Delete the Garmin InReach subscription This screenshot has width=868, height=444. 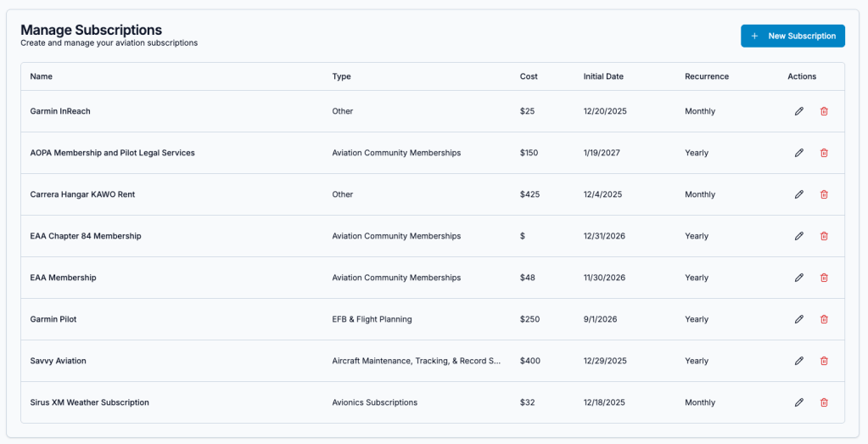(x=824, y=111)
